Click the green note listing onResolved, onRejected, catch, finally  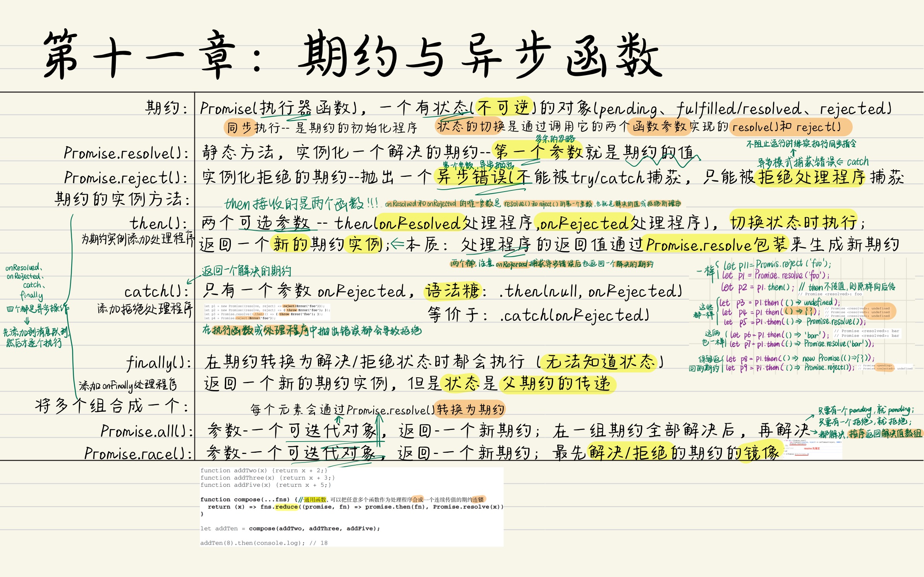(25, 281)
